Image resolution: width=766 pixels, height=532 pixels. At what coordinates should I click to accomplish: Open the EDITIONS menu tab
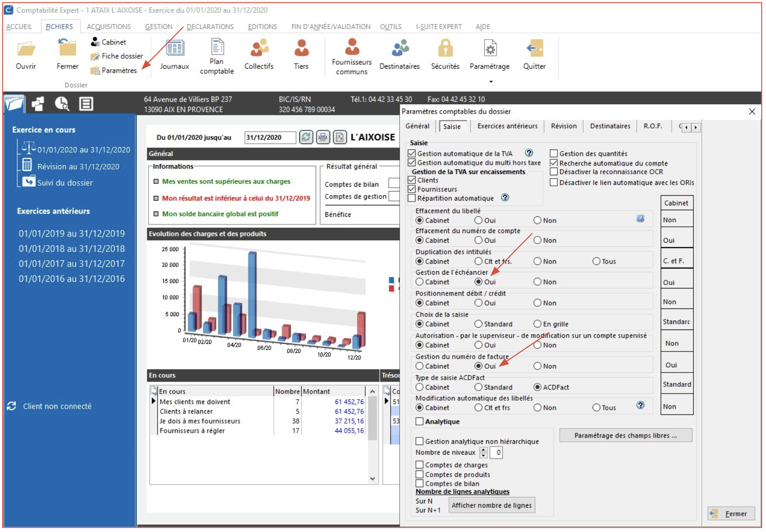click(263, 27)
